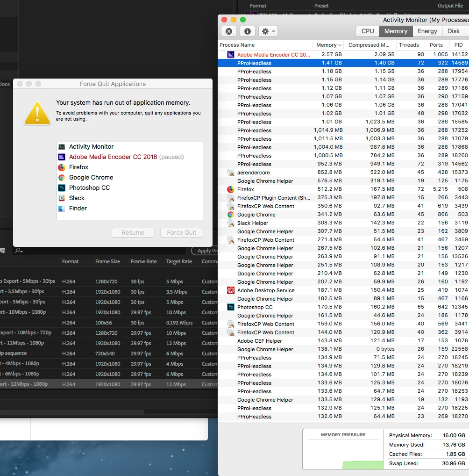Open the gear action menu dropdown
Screen dimensions: 469x476
tap(268, 31)
